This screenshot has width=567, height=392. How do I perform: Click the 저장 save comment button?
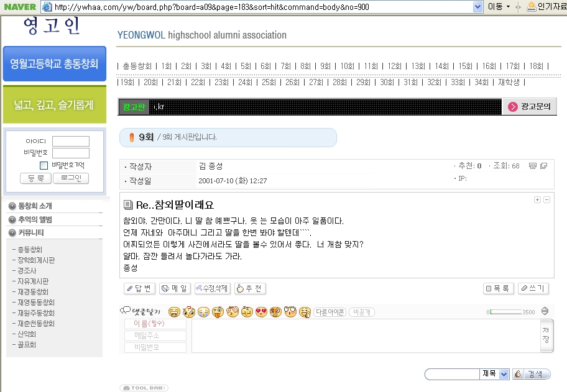pos(546,335)
